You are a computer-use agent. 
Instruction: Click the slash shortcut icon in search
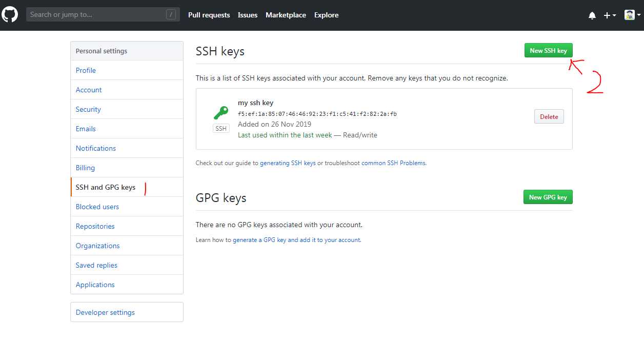tap(171, 14)
